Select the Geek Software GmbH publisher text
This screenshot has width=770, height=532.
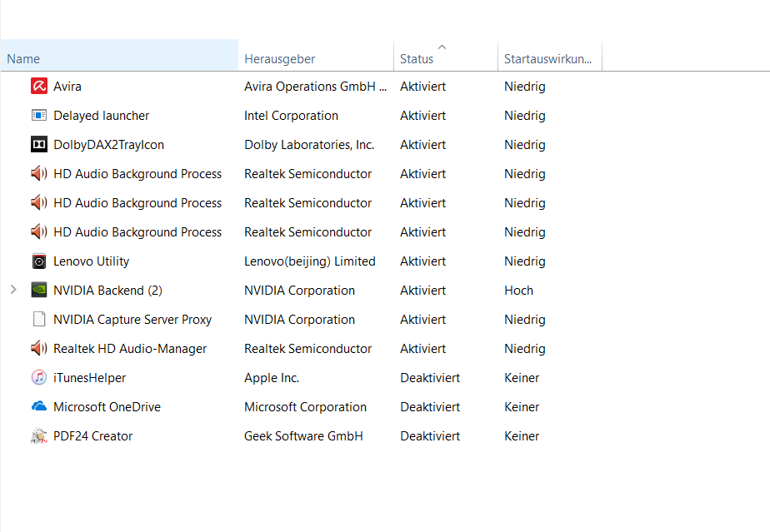[x=303, y=435]
